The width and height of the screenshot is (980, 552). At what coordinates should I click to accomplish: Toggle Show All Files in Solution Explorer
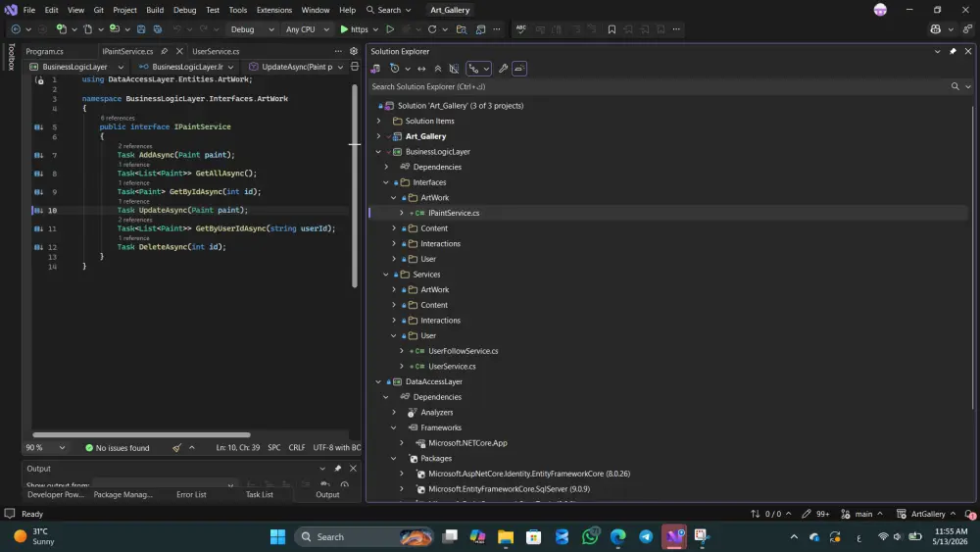[x=455, y=69]
